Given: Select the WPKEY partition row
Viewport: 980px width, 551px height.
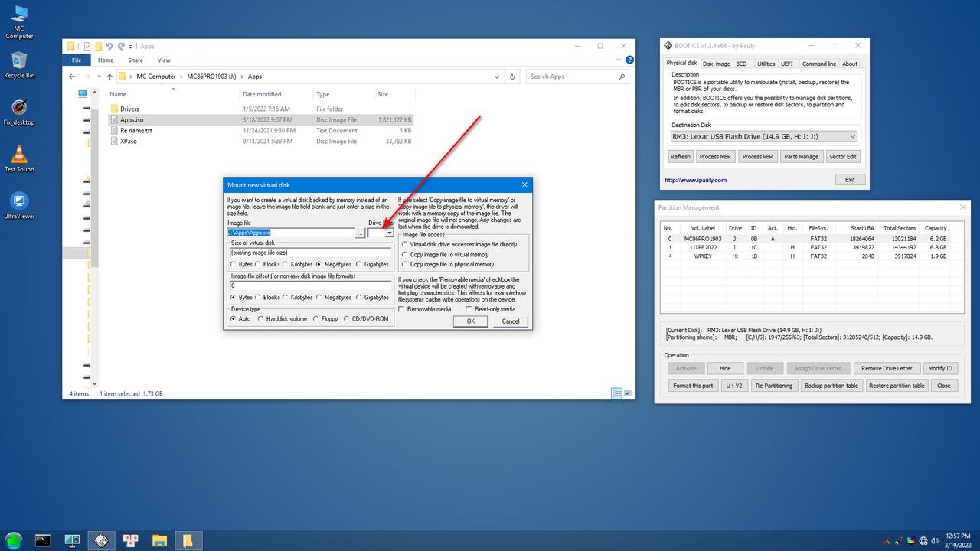Looking at the screenshot, I should click(x=806, y=256).
